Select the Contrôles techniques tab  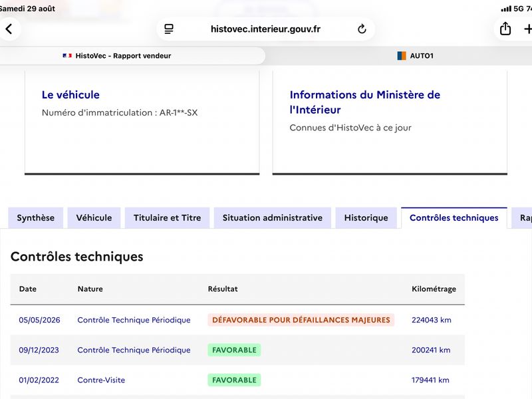[x=454, y=218]
